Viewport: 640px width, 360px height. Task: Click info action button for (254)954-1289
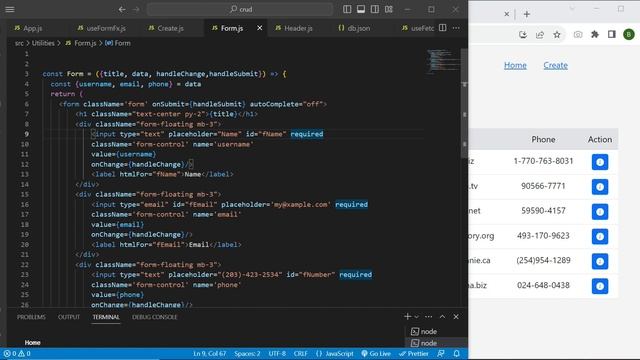[600, 261]
